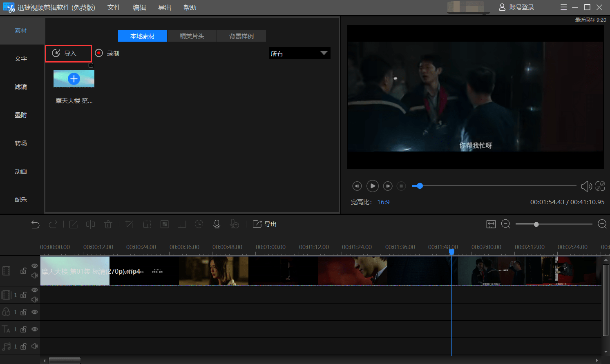Step forward one frame in preview

[x=388, y=186]
